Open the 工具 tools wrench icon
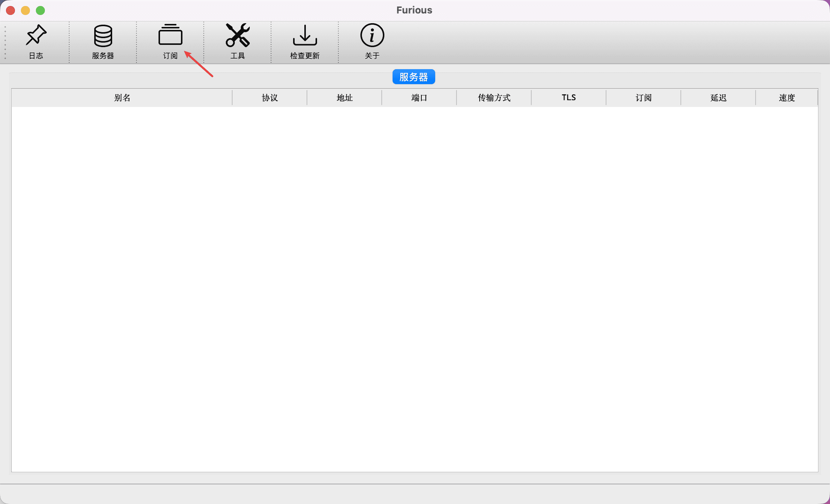Image resolution: width=830 pixels, height=504 pixels. pos(237,41)
